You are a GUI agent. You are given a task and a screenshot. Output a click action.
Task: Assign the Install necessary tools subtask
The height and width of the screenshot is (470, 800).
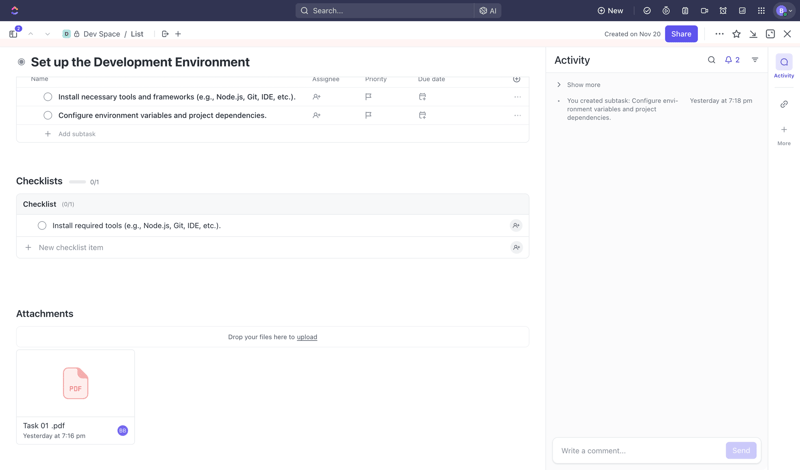(316, 97)
